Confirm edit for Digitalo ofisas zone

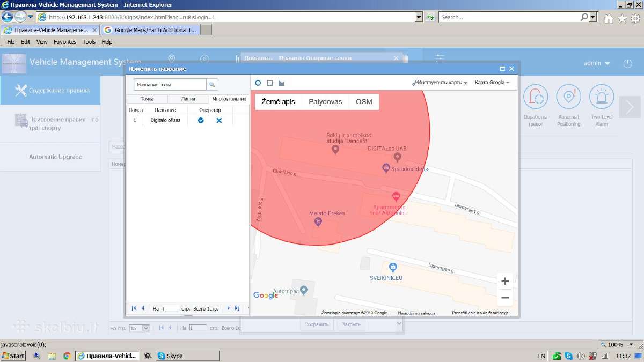pos(201,121)
